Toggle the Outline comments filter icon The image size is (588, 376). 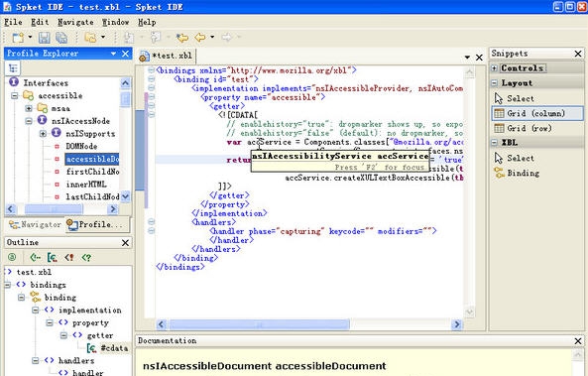36,257
